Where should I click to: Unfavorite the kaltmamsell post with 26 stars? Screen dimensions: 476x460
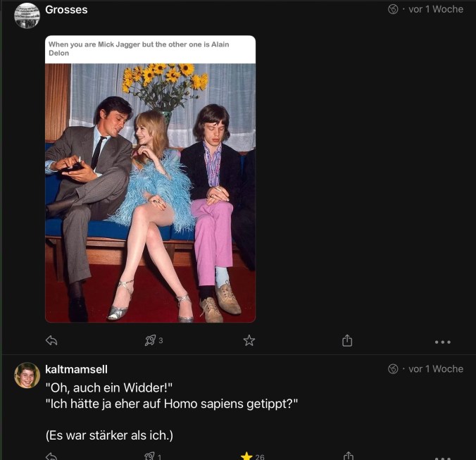(x=247, y=456)
